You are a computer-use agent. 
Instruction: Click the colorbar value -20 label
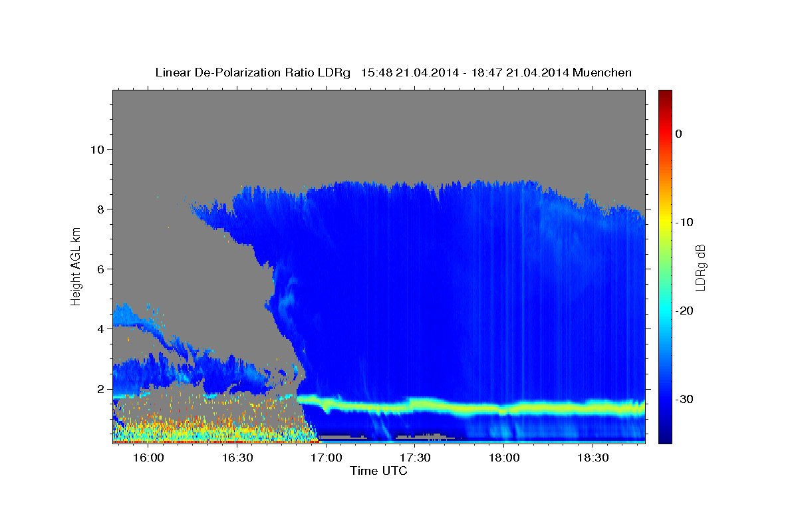[x=685, y=311]
